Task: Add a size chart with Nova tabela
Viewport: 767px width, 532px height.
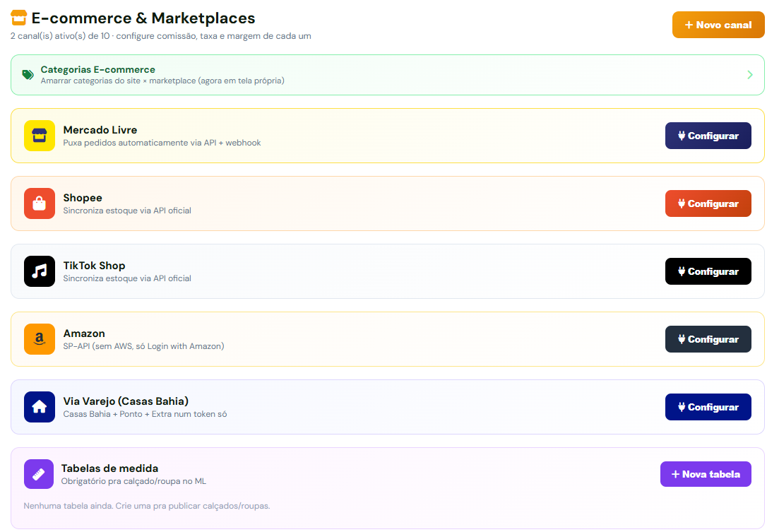Action: 706,474
